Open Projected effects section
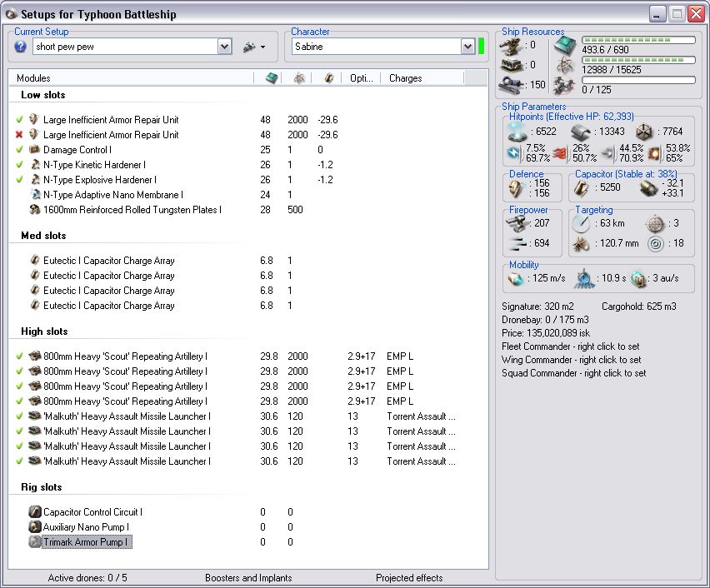The width and height of the screenshot is (710, 588). [x=409, y=577]
